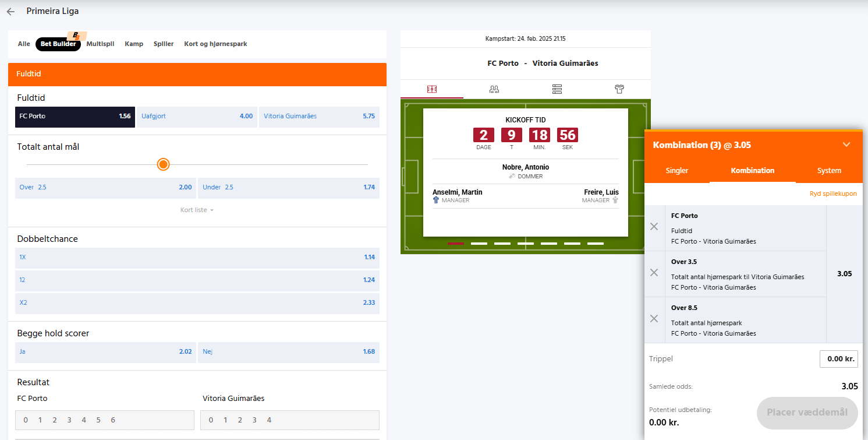The width and height of the screenshot is (868, 440).
Task: Choose 4 goals for Vitoria Guimarães result
Action: click(269, 420)
